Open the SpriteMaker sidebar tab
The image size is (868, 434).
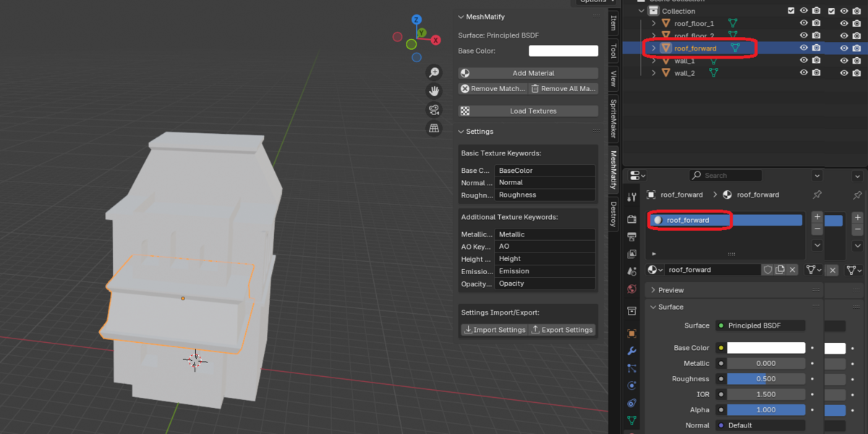613,119
